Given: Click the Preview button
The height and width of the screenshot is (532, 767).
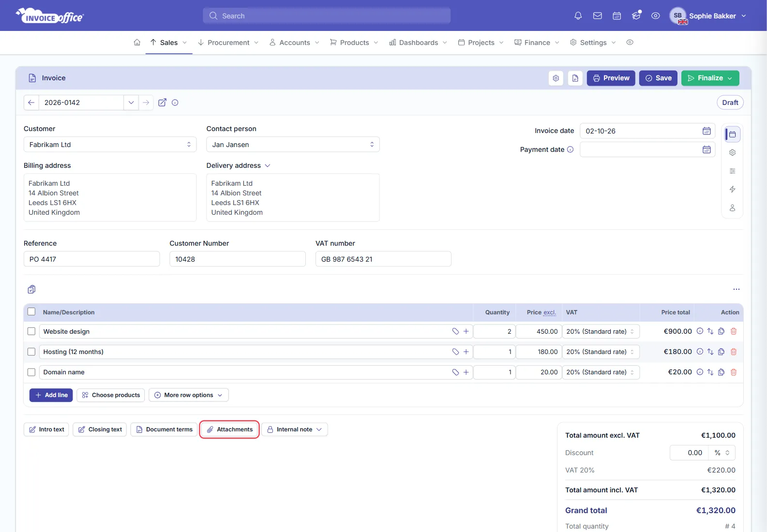Looking at the screenshot, I should (x=611, y=78).
